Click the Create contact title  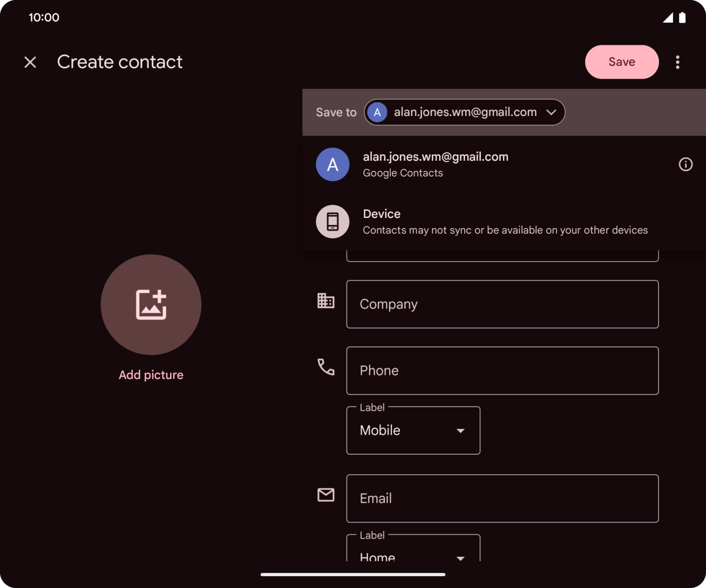pos(120,62)
